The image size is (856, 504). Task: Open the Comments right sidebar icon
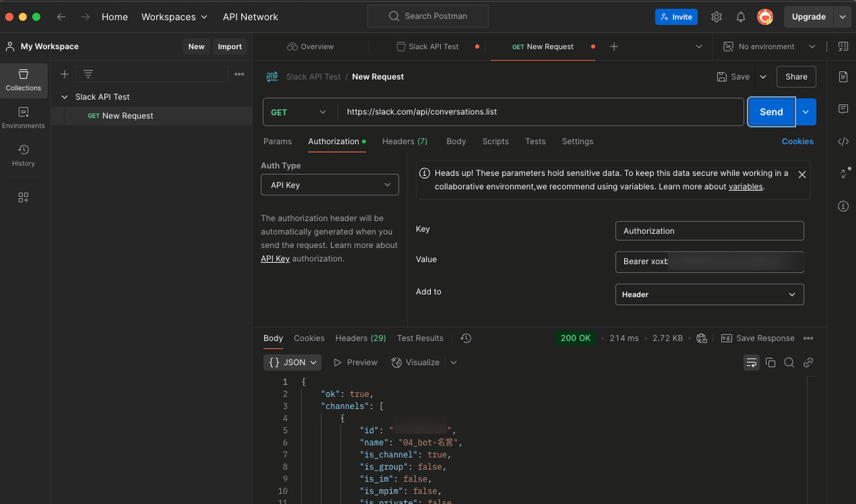843,109
